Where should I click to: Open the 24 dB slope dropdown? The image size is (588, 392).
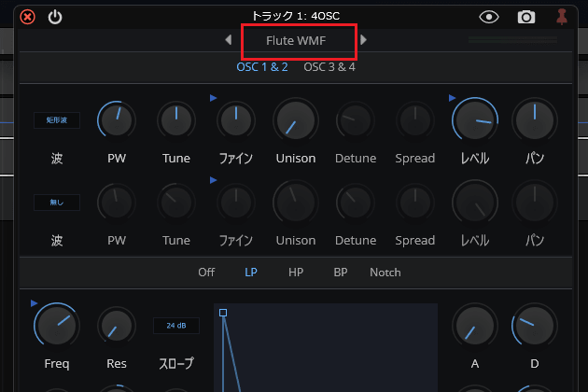(176, 325)
